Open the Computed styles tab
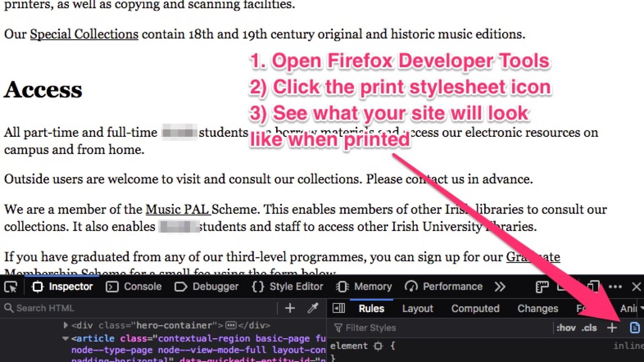This screenshot has height=362, width=644. pyautogui.click(x=475, y=309)
